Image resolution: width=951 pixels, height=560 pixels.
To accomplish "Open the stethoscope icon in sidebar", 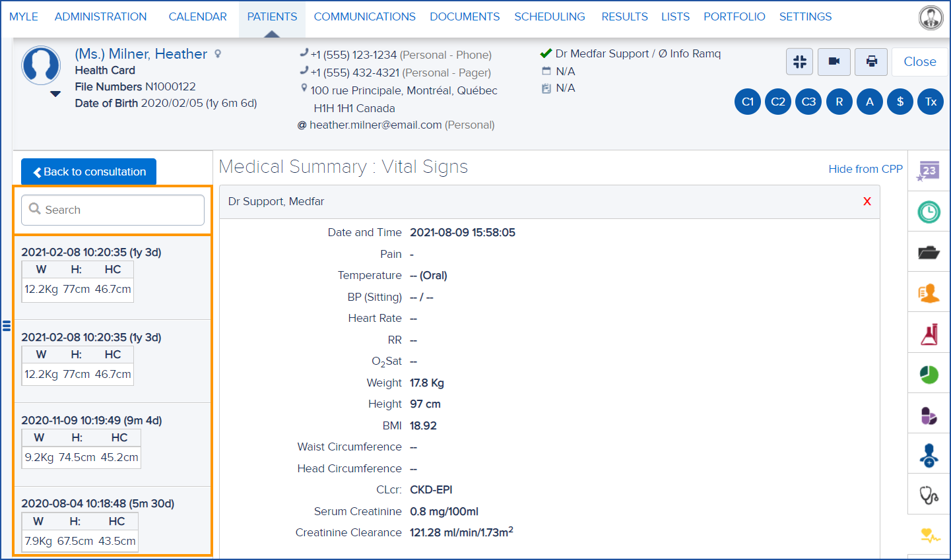I will pos(929,495).
